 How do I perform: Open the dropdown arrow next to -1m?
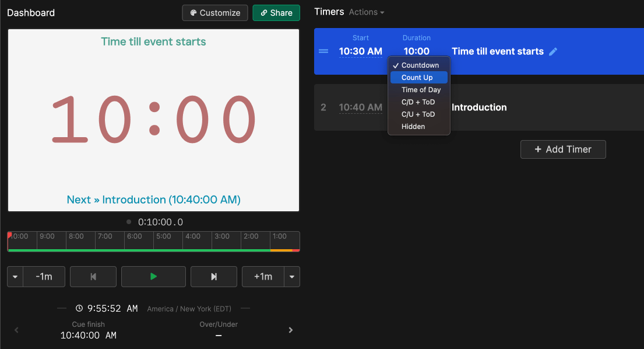click(x=15, y=276)
